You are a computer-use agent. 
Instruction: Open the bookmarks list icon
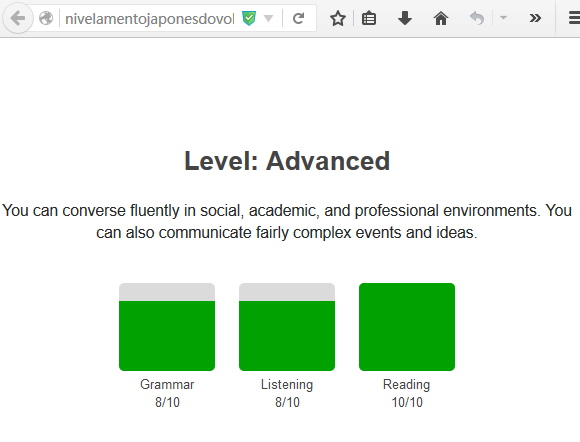tap(369, 18)
